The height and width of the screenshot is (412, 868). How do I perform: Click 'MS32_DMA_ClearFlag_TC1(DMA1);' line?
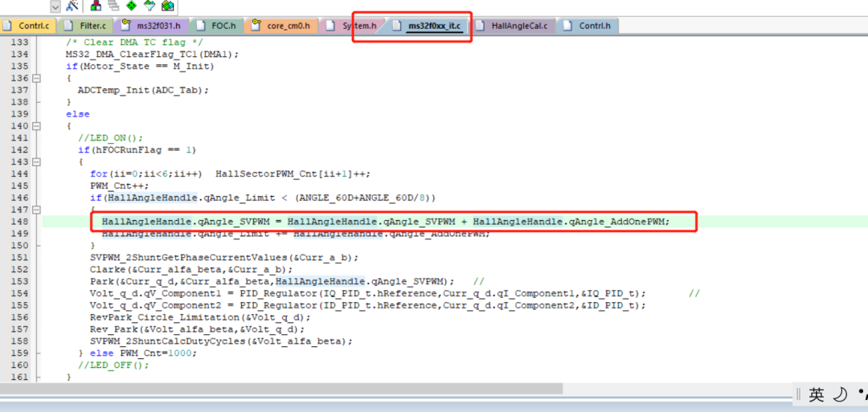(152, 54)
